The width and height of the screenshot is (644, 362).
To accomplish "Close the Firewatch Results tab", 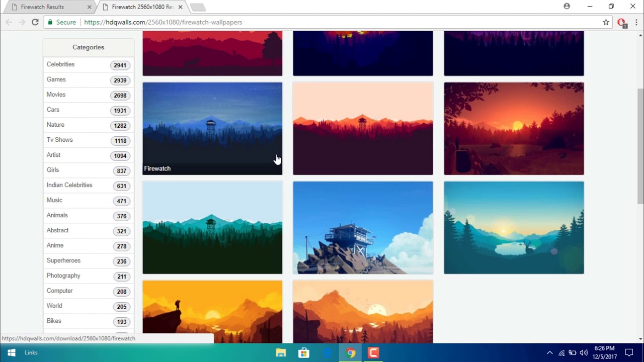I will click(90, 7).
